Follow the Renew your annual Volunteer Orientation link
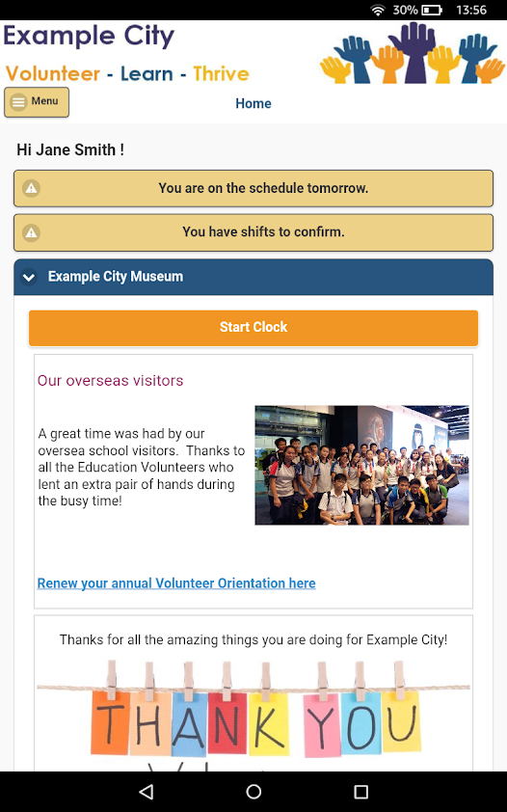Image resolution: width=507 pixels, height=812 pixels. pos(176,583)
